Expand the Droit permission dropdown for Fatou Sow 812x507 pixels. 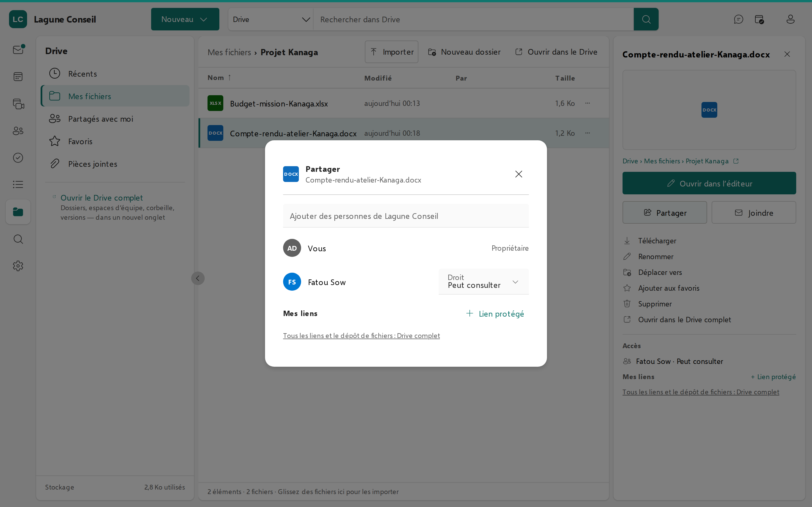484,282
